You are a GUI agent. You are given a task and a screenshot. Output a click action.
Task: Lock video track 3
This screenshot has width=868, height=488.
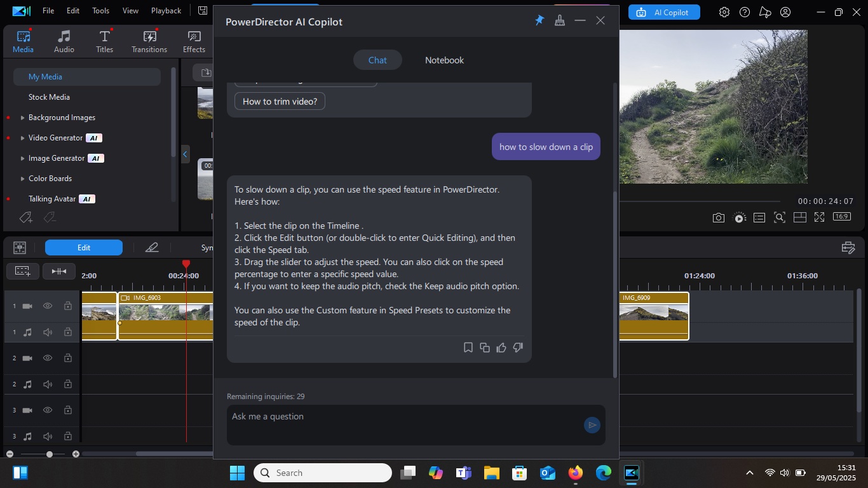point(67,410)
